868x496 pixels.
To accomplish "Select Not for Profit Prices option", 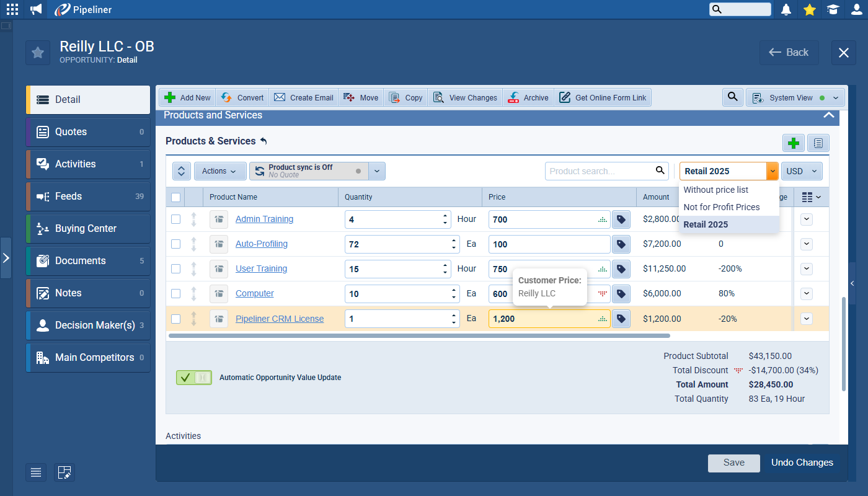I will [721, 207].
